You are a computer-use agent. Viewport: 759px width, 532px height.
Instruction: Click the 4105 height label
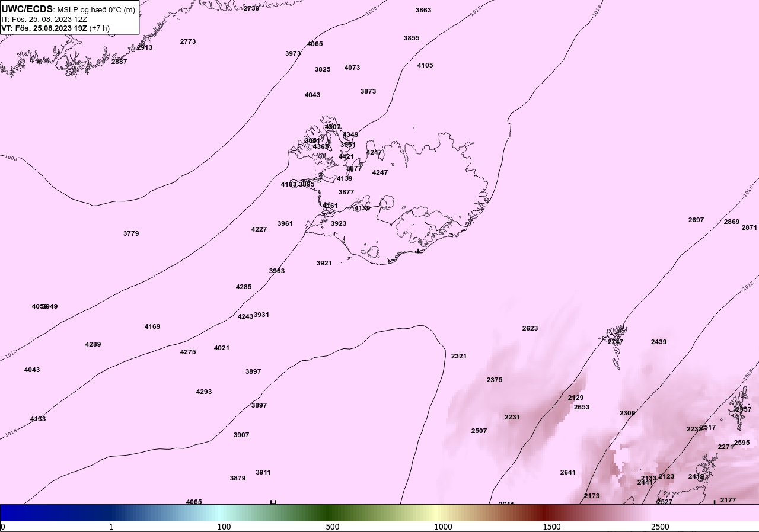(425, 65)
